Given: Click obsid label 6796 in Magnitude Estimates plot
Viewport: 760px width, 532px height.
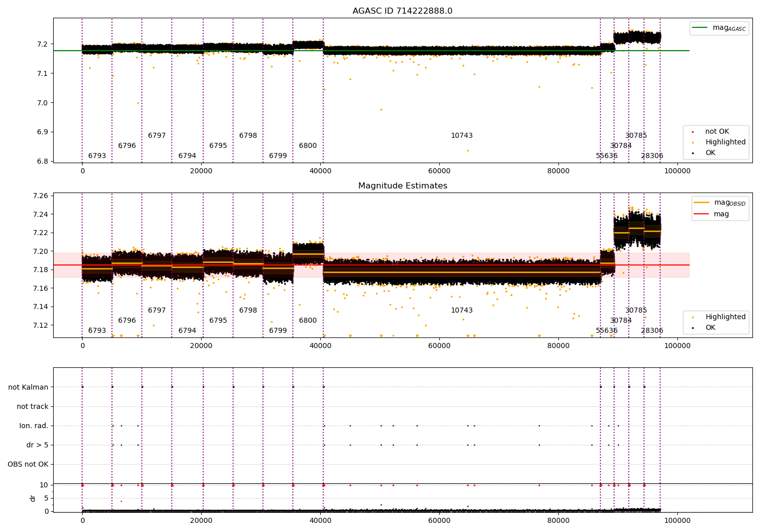Looking at the screenshot, I should (x=127, y=321).
